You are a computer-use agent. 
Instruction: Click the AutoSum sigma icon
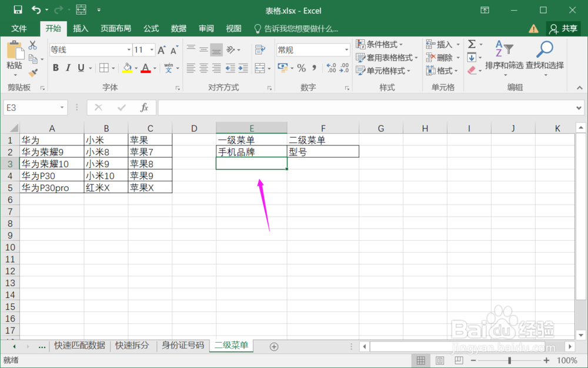(x=472, y=44)
